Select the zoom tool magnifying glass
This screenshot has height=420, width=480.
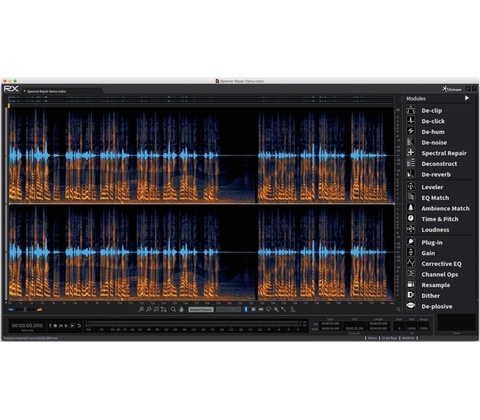click(173, 309)
